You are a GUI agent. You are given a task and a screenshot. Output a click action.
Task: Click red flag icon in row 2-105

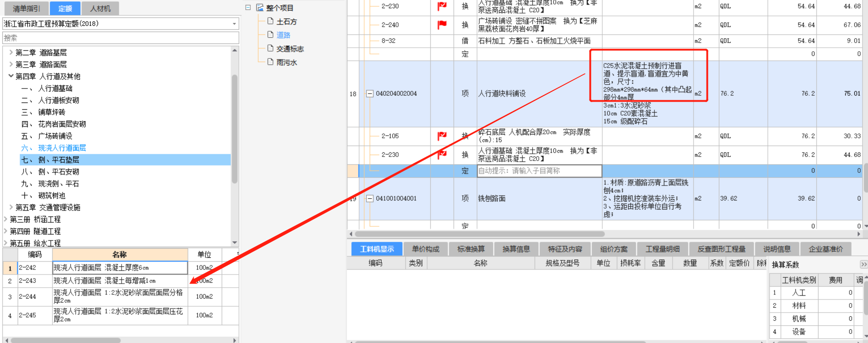click(x=442, y=136)
